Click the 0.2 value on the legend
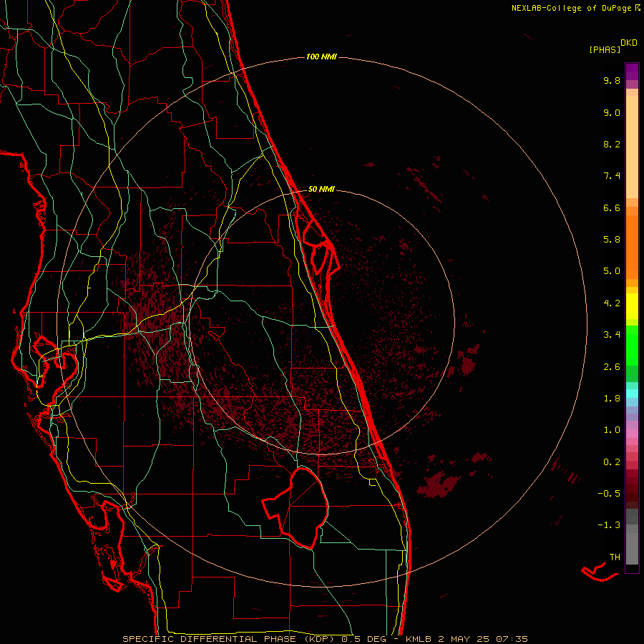644x644 pixels. point(612,462)
